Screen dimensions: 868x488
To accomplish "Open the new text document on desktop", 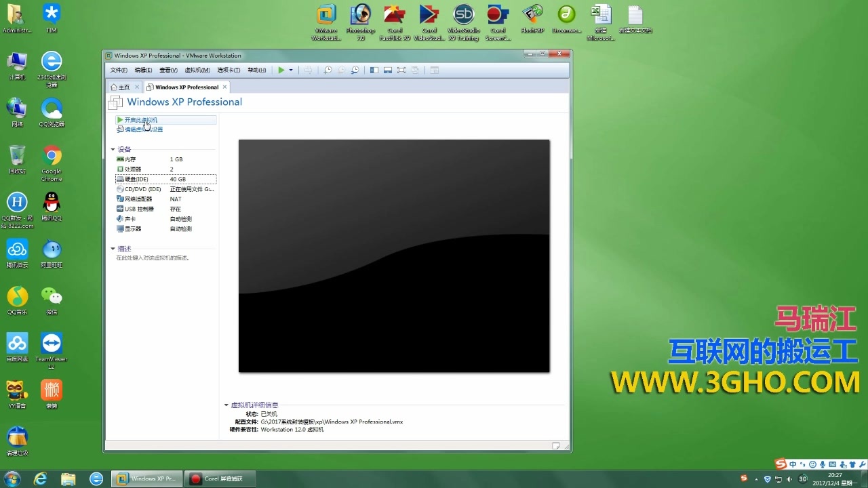I will point(635,19).
